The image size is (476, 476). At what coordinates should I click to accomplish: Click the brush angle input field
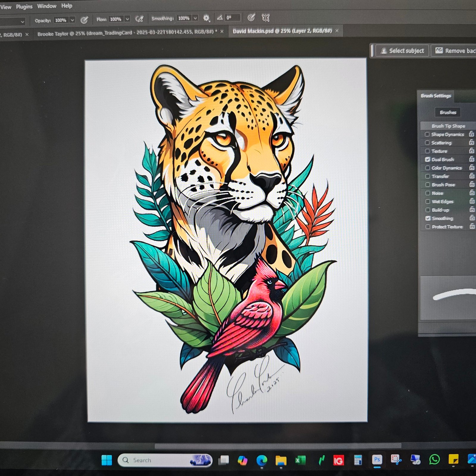tap(232, 18)
